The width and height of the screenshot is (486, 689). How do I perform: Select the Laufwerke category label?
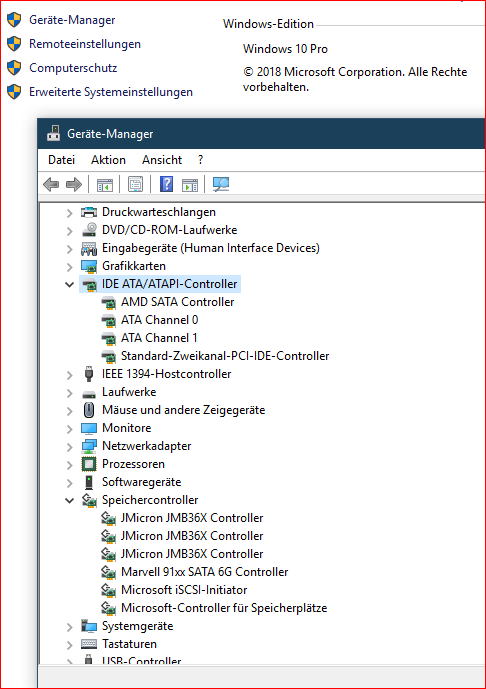(129, 392)
